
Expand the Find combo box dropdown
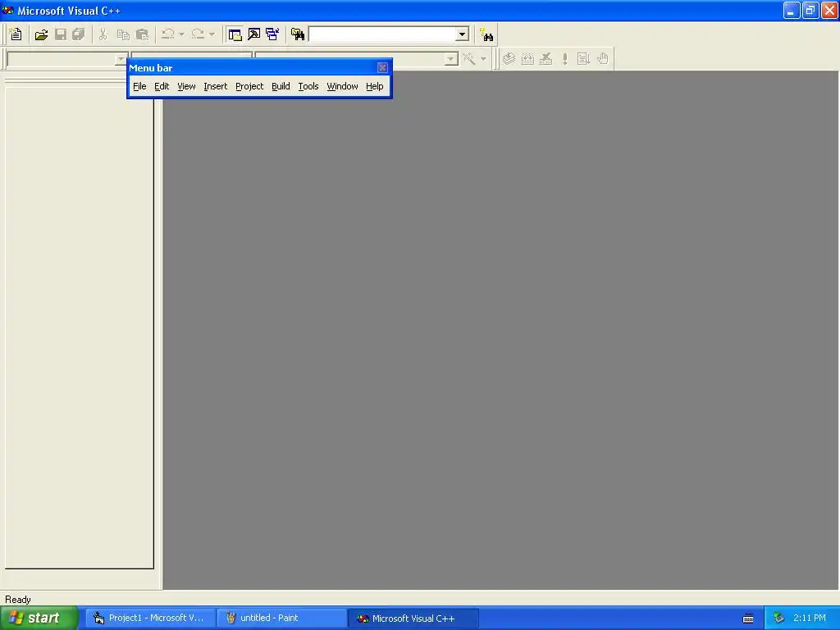click(x=463, y=34)
